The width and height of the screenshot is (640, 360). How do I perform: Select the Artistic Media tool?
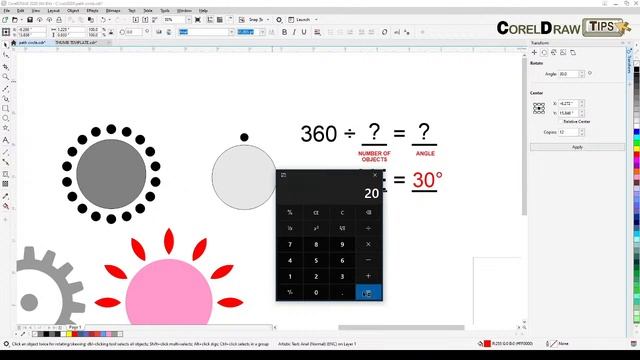tap(6, 98)
